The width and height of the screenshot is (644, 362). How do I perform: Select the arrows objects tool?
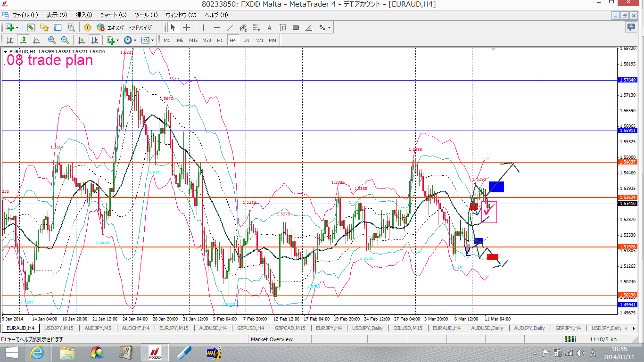pos(322,27)
